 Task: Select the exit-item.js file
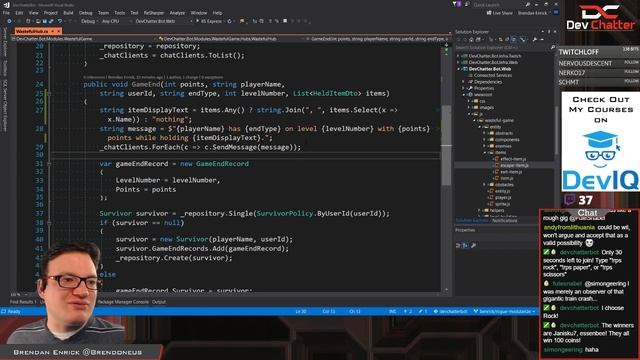[511, 172]
